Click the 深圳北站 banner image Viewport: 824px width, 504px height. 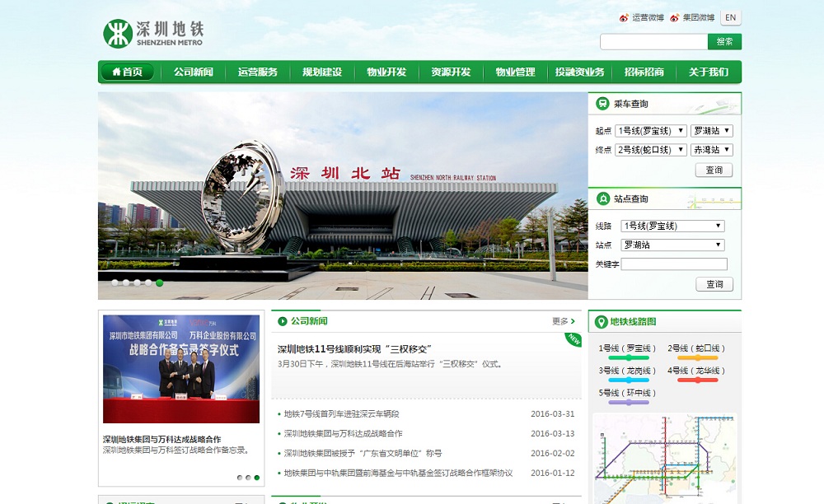(x=343, y=196)
